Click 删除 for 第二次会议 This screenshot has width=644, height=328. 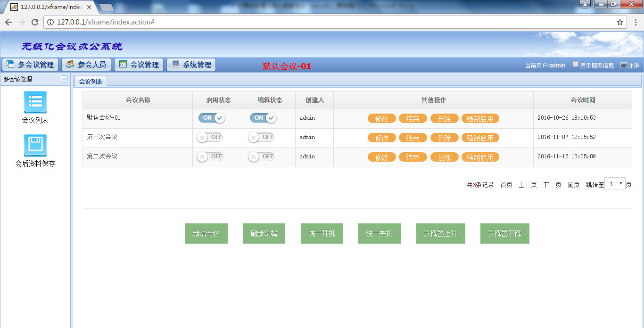(444, 157)
